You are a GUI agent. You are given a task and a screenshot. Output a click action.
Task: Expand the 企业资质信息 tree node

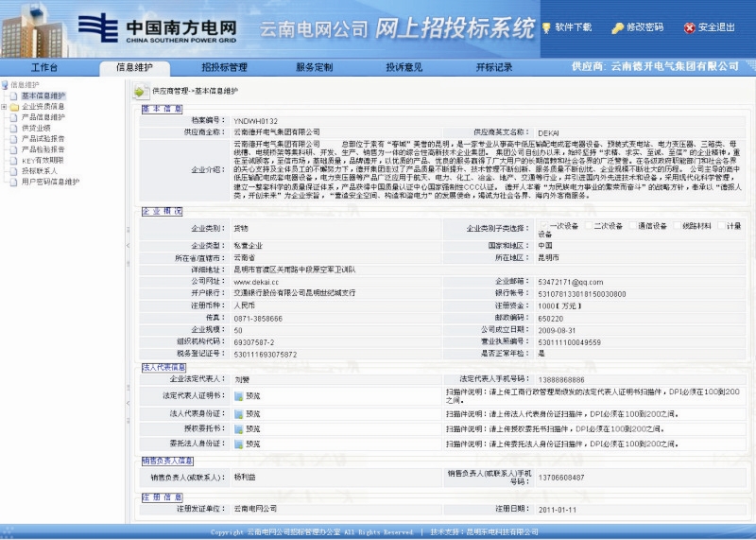pos(4,107)
